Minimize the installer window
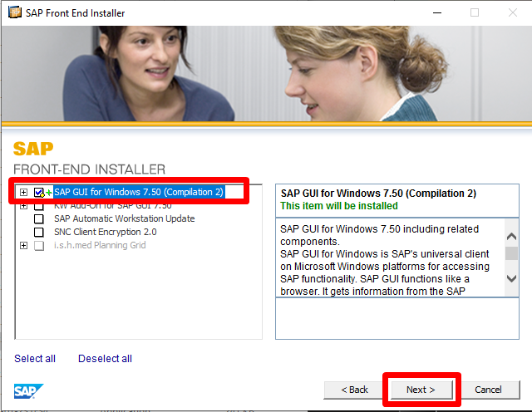Viewport: 532px width, 412px height. 437,13
